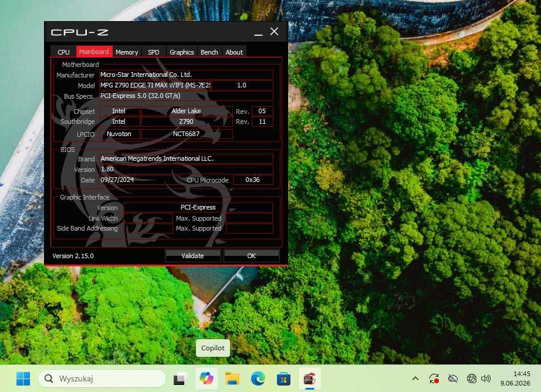Screen dimensions: 541x392
Task: Click the PCI-Express 5.0 bus specs value
Action: pyautogui.click(x=187, y=96)
